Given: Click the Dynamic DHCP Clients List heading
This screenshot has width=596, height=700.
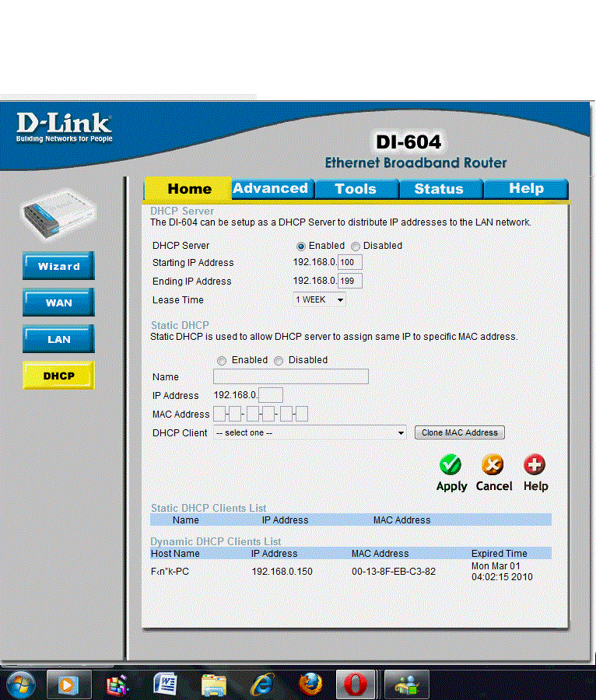Looking at the screenshot, I should (x=216, y=541).
